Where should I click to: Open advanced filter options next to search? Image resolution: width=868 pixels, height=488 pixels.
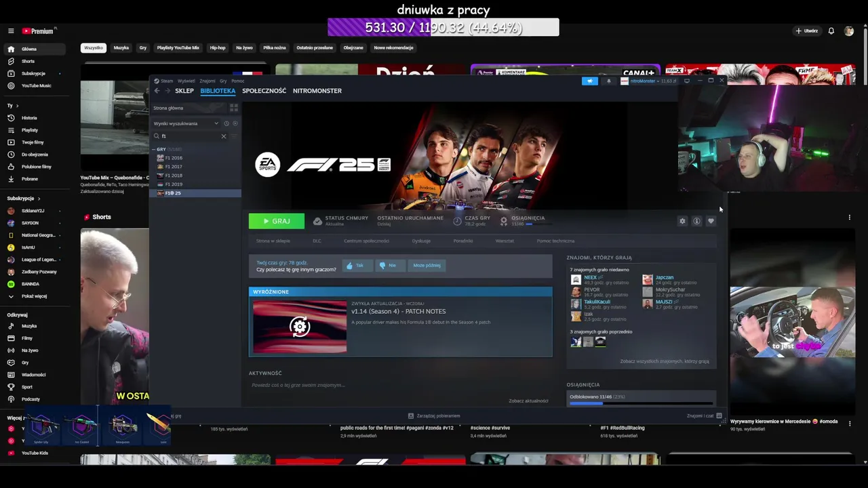pos(235,136)
